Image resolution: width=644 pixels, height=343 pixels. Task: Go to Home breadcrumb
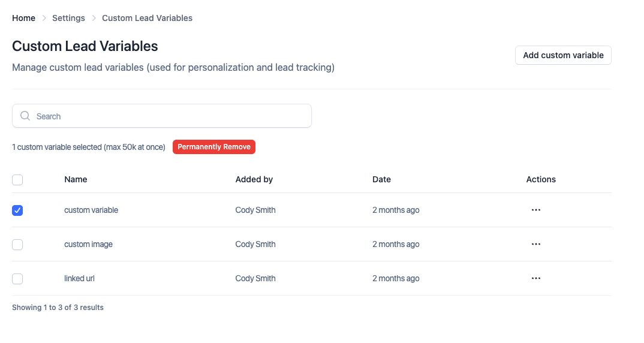pos(23,18)
